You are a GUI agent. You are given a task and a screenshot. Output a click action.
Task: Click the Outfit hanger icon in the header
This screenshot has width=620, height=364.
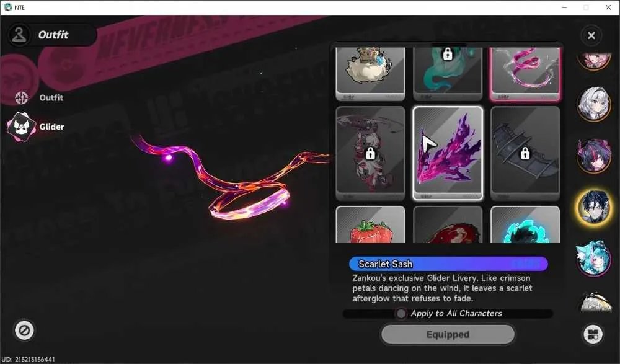pos(19,35)
